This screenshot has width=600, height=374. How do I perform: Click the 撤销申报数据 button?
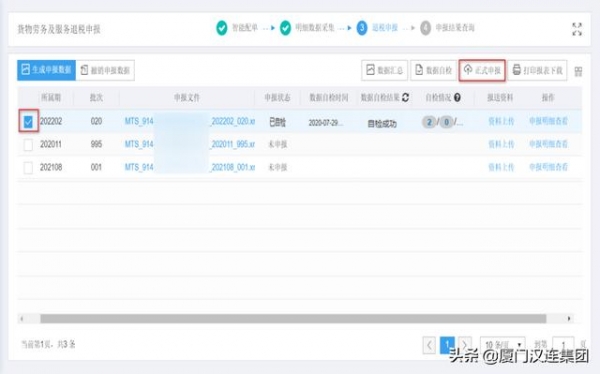point(105,70)
